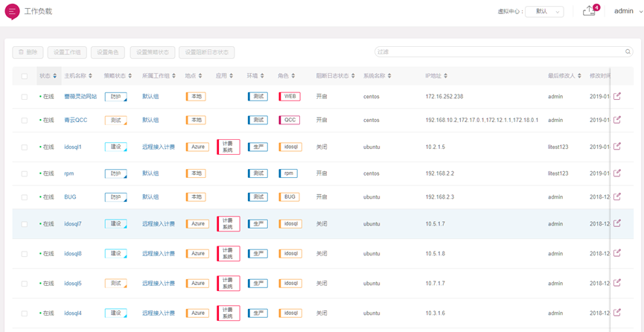Image resolution: width=644 pixels, height=332 pixels.
Task: Click edit icon for centos 172.16.252.238 row
Action: coord(617,96)
